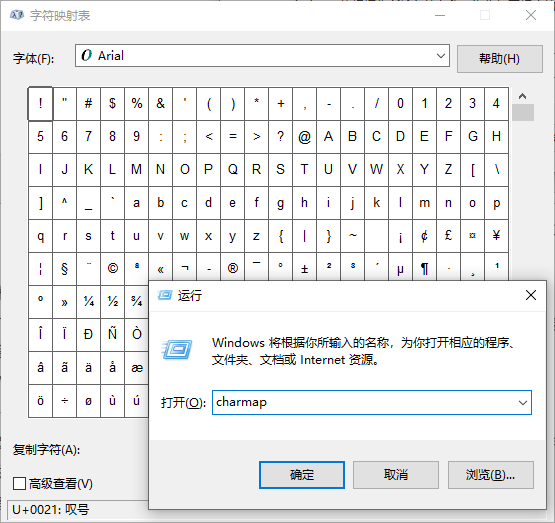Select the æ ligature cell
The image size is (555, 523).
click(136, 368)
